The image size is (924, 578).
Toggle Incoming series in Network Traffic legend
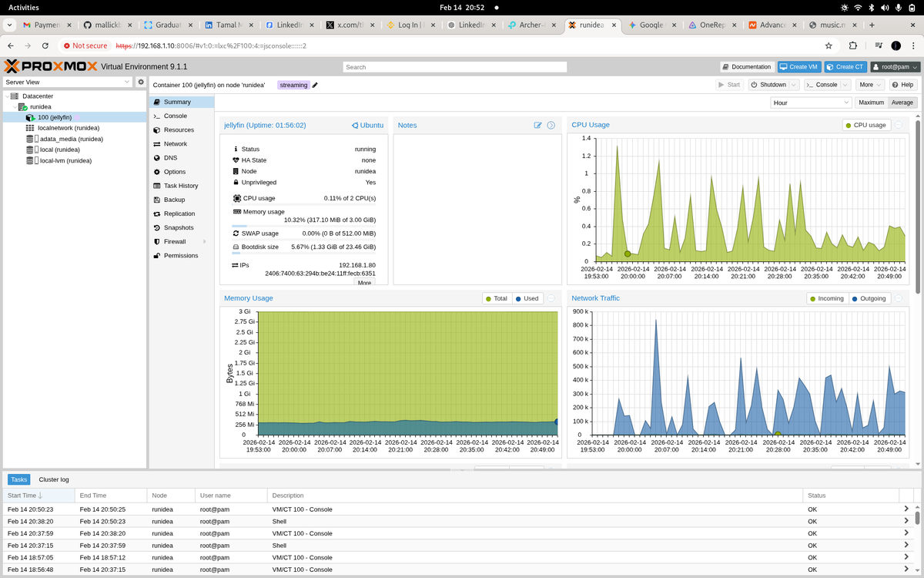(x=827, y=298)
